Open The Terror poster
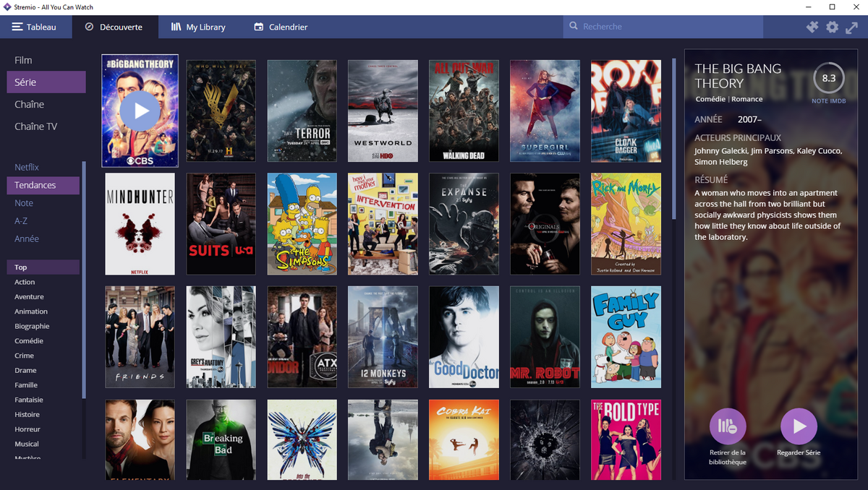 [302, 111]
